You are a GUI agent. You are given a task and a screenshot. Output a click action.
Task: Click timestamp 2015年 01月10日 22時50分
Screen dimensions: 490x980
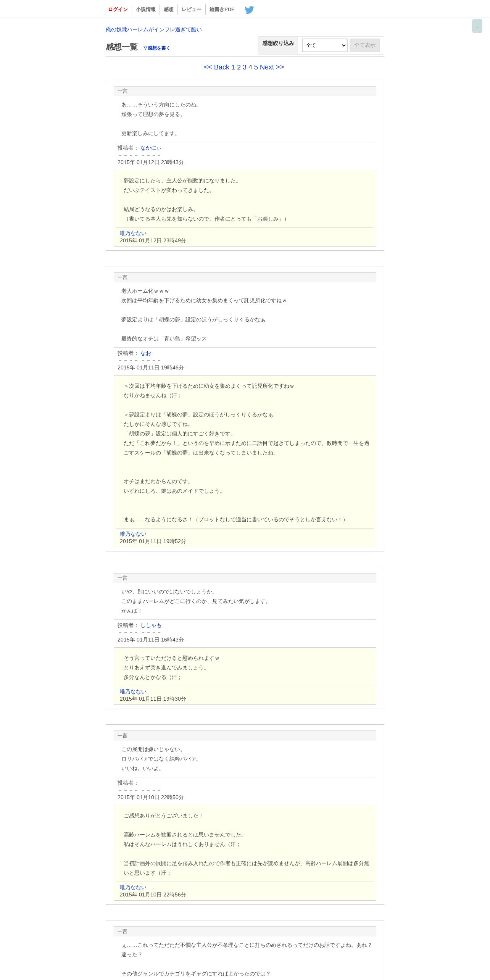click(151, 797)
